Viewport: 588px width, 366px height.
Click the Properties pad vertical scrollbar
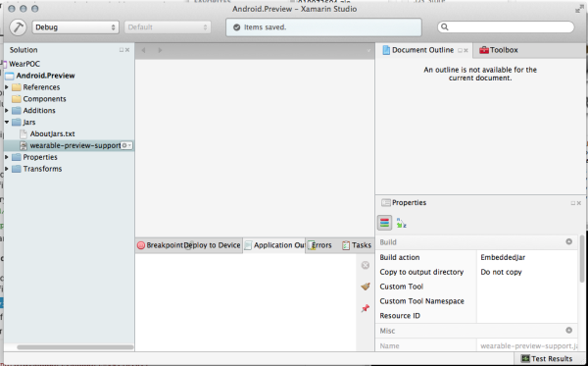tap(581, 259)
